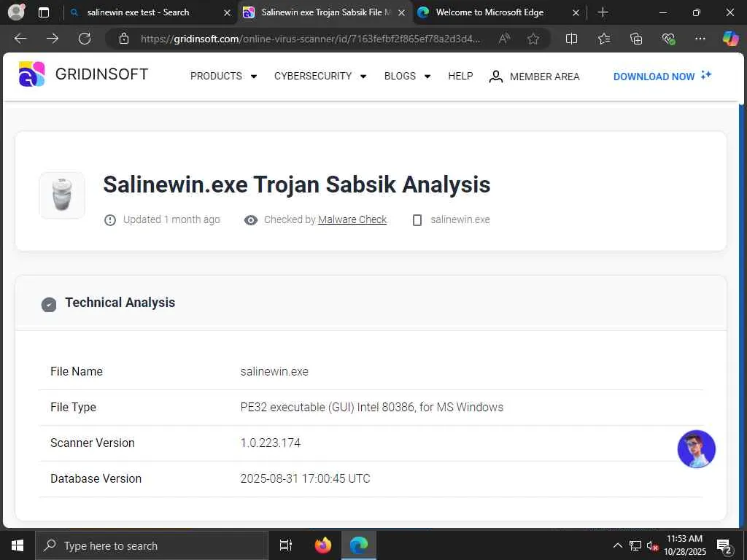Open the tab actions menu icon

(x=43, y=12)
